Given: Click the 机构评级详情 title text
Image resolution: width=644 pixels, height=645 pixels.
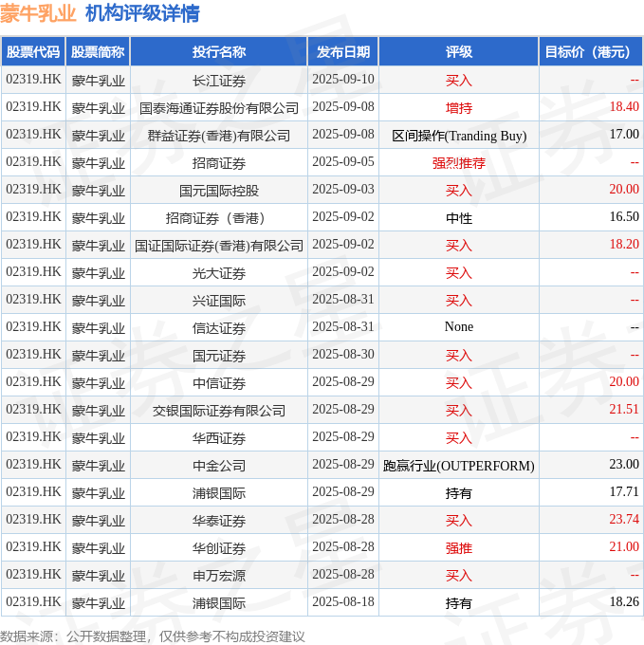Looking at the screenshot, I should (x=142, y=13).
